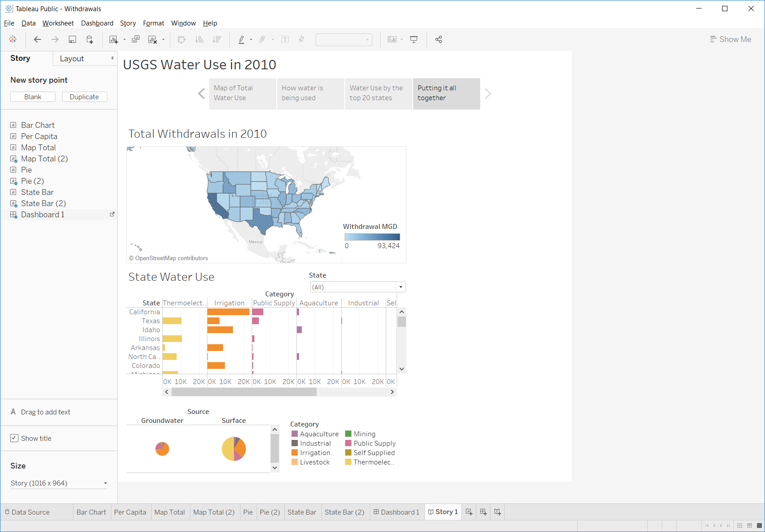Click the duplicate sheet toolbar icon
Viewport: 765px width, 532px height.
(135, 39)
